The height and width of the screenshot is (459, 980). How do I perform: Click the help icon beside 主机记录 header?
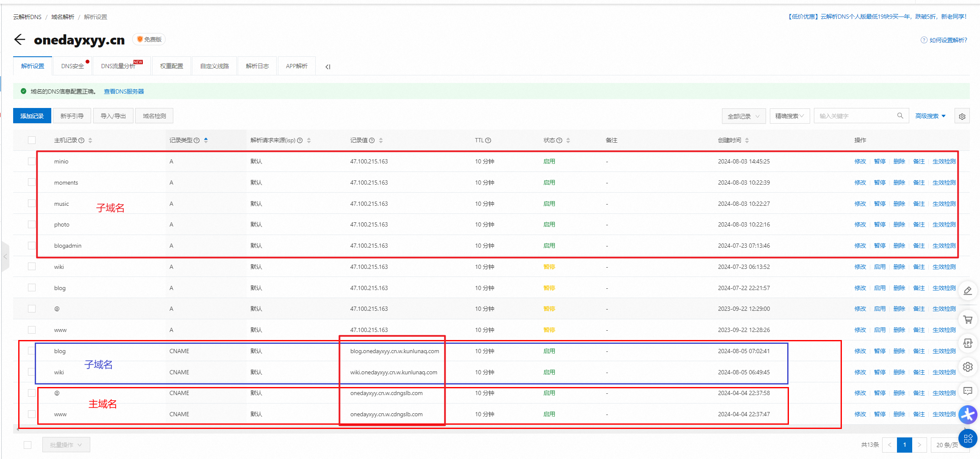coord(81,141)
